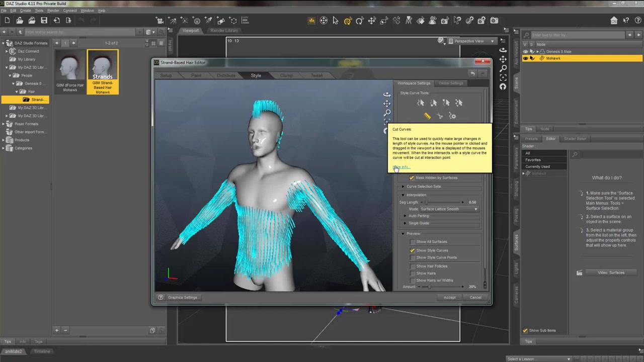Open the Render menu

[53, 11]
